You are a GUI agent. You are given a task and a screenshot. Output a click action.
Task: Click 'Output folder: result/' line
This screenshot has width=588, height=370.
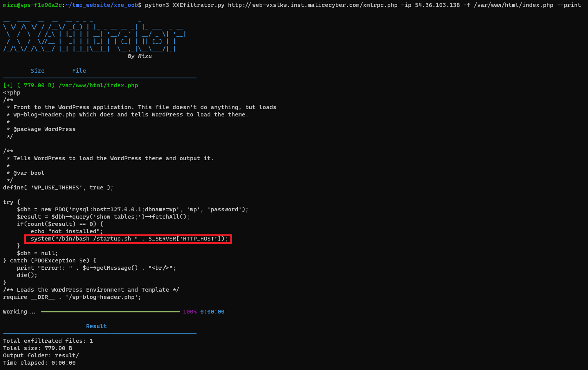coord(41,355)
